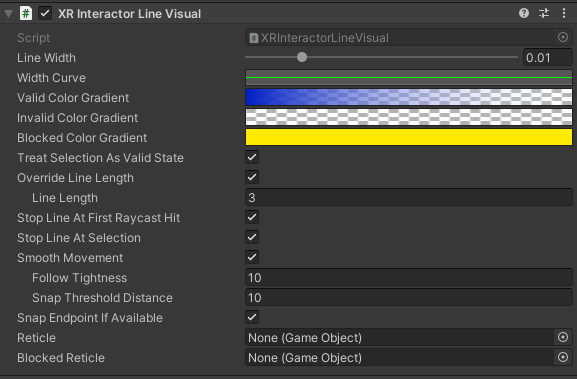This screenshot has height=379, width=577.
Task: Open component help reference icon
Action: 524,14
